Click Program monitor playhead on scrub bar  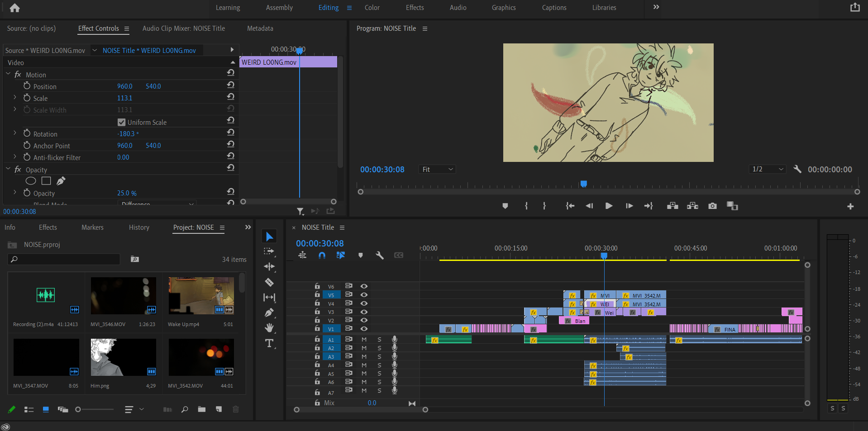[x=584, y=184]
